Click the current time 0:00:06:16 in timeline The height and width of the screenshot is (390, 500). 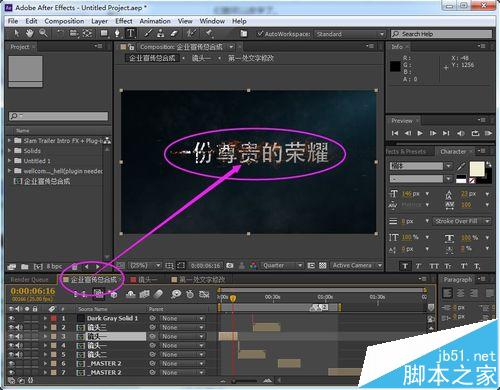pos(33,291)
